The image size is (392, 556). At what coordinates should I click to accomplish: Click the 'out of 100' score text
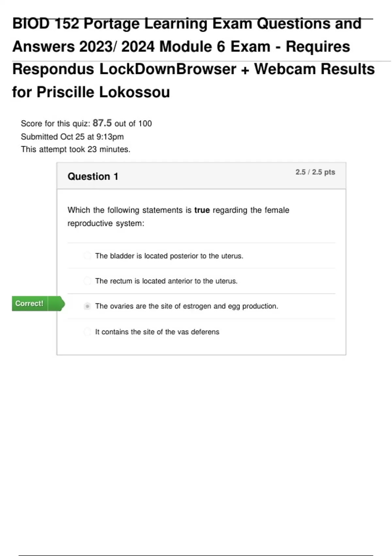pyautogui.click(x=133, y=124)
